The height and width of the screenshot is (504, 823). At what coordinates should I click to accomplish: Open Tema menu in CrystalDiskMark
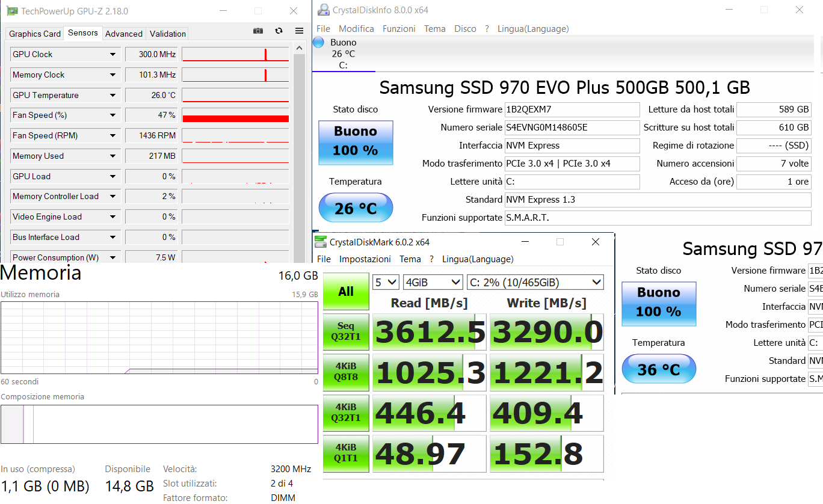(x=410, y=259)
